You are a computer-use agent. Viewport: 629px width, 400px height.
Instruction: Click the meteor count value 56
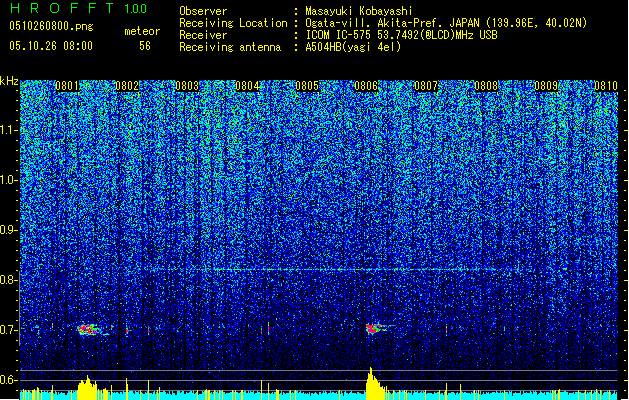click(x=145, y=46)
